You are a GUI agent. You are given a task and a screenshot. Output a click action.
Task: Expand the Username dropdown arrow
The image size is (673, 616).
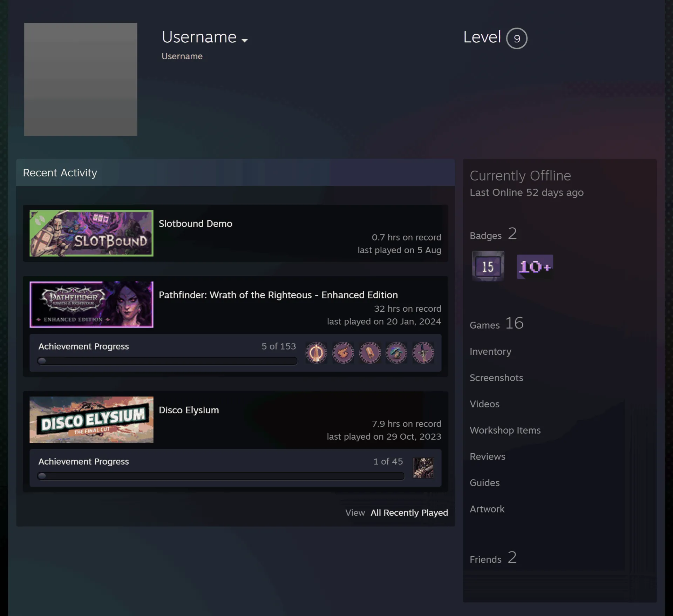[x=245, y=40]
